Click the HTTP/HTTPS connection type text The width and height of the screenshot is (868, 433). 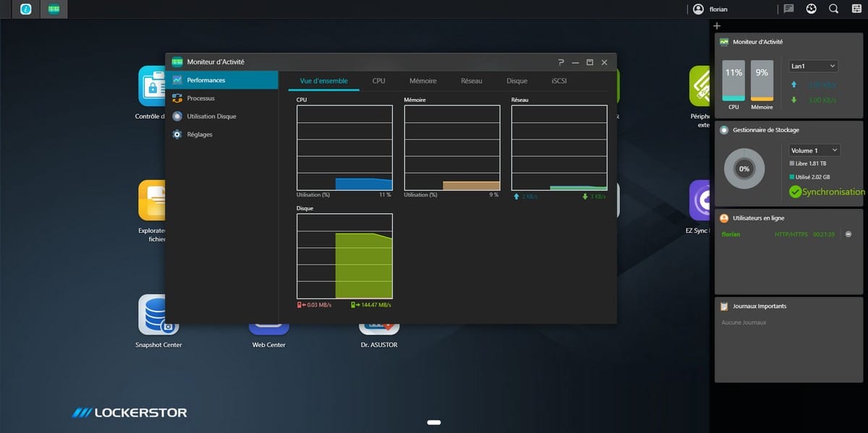coord(791,234)
